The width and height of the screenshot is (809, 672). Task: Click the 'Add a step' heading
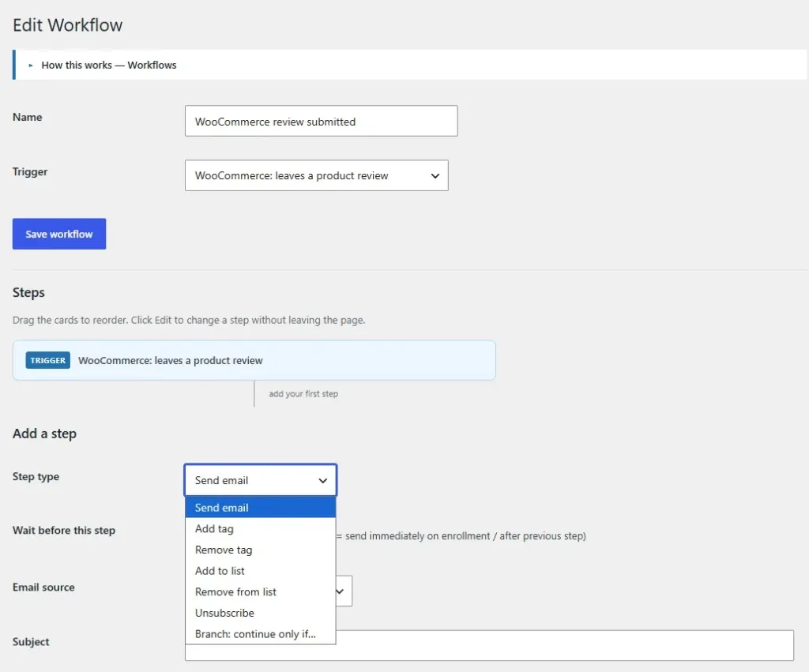pyautogui.click(x=44, y=434)
